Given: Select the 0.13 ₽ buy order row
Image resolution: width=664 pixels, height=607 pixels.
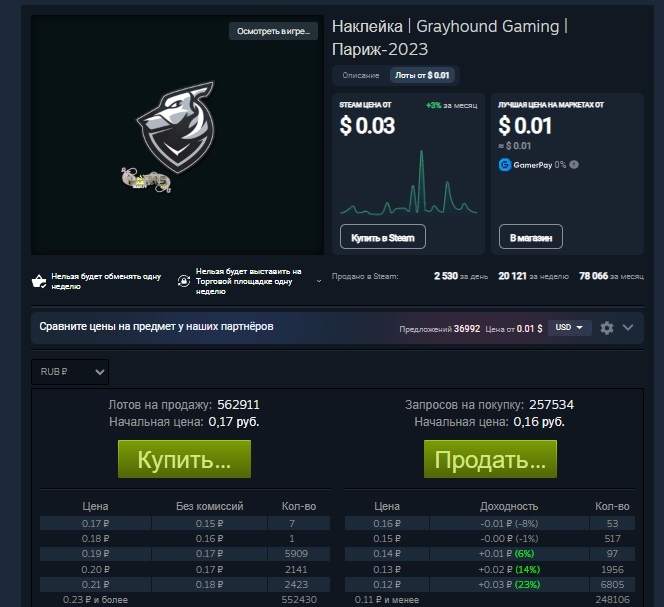Looking at the screenshot, I should [490, 569].
